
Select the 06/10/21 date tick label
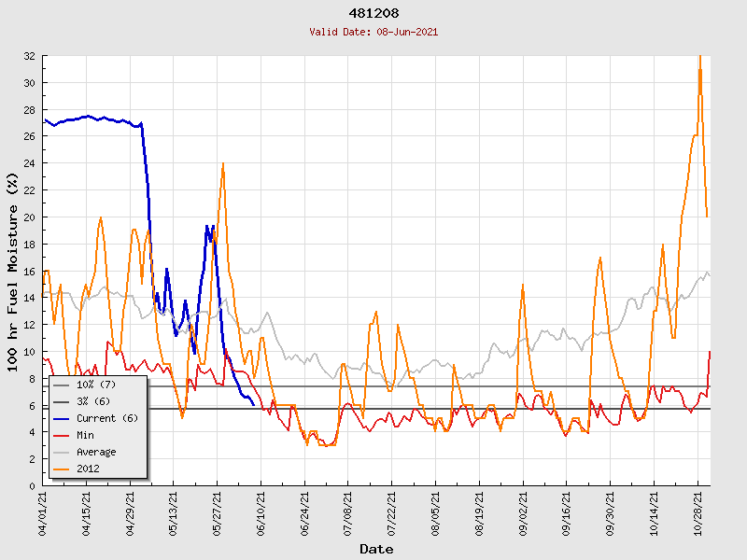tap(261, 513)
